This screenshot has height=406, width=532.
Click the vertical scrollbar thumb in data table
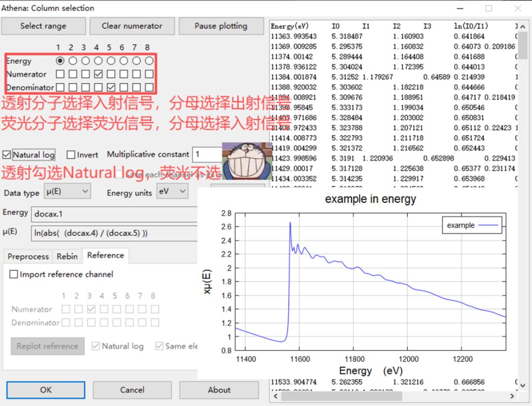(x=523, y=45)
